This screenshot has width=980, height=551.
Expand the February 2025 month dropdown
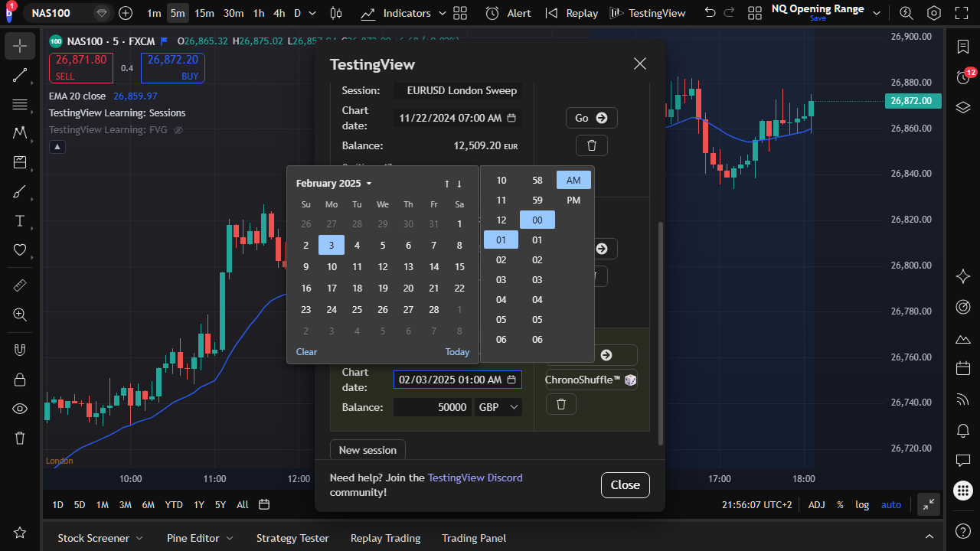[334, 184]
